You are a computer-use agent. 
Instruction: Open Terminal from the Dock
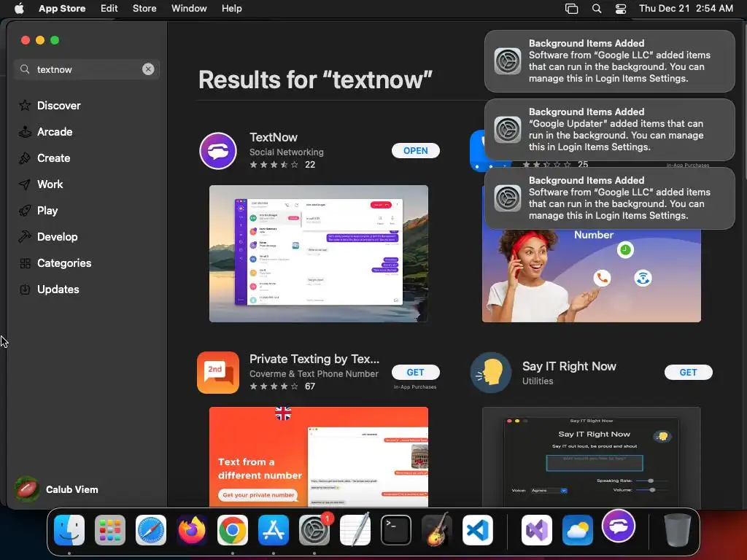click(396, 530)
